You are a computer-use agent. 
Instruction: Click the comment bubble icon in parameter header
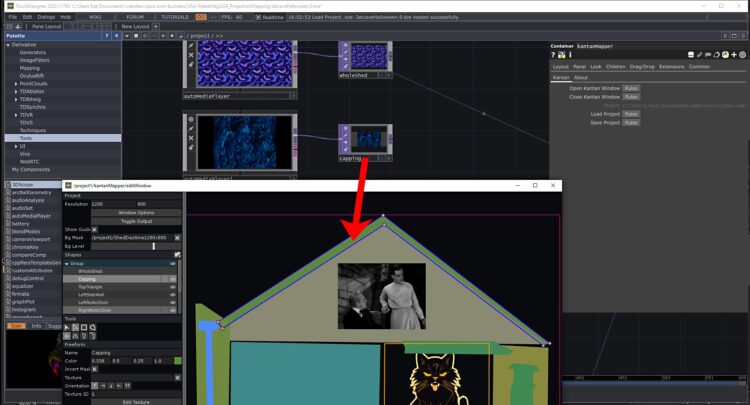point(708,55)
